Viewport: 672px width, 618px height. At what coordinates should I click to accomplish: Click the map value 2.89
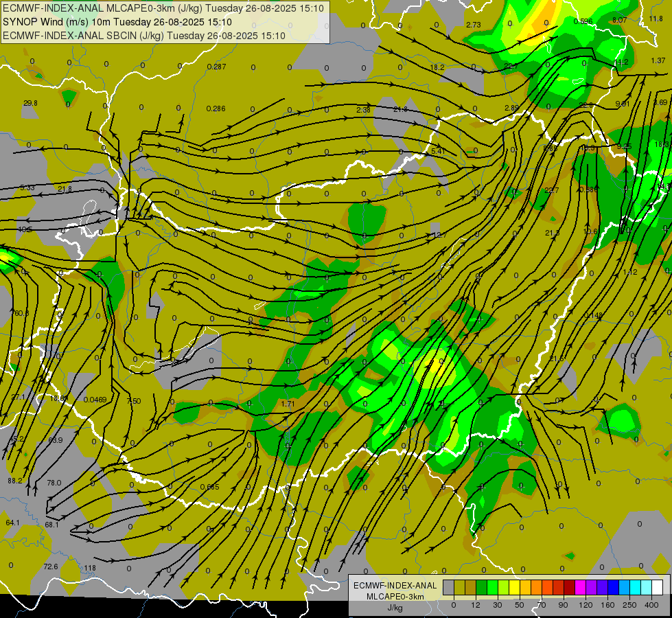click(x=511, y=108)
